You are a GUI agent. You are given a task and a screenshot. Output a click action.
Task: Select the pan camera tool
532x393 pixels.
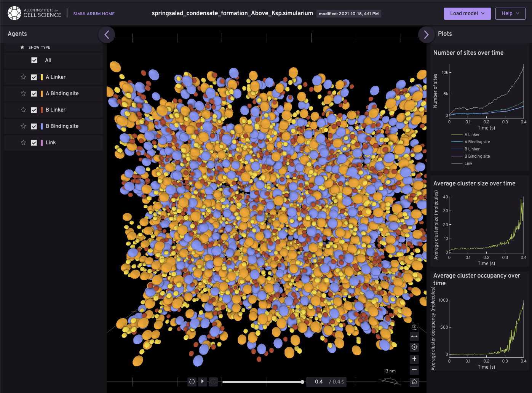coord(414,336)
